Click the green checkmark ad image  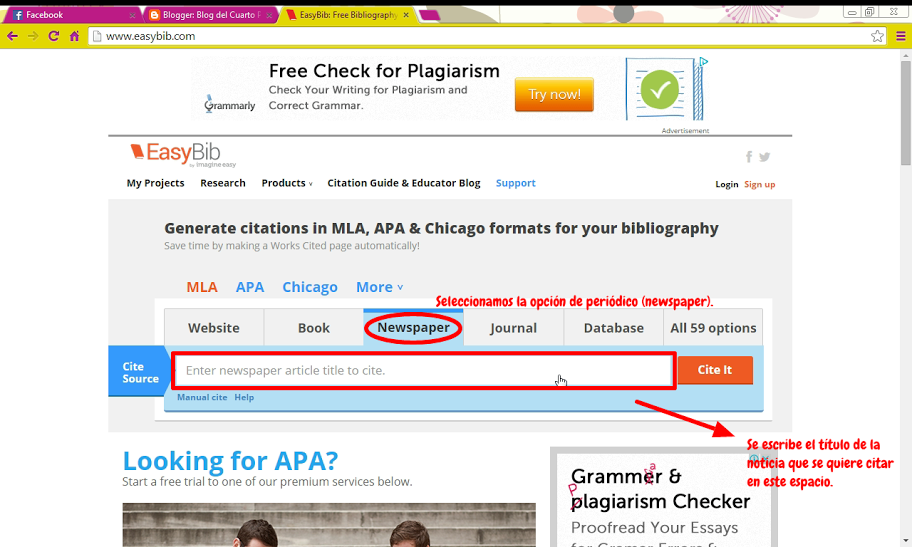pos(660,90)
